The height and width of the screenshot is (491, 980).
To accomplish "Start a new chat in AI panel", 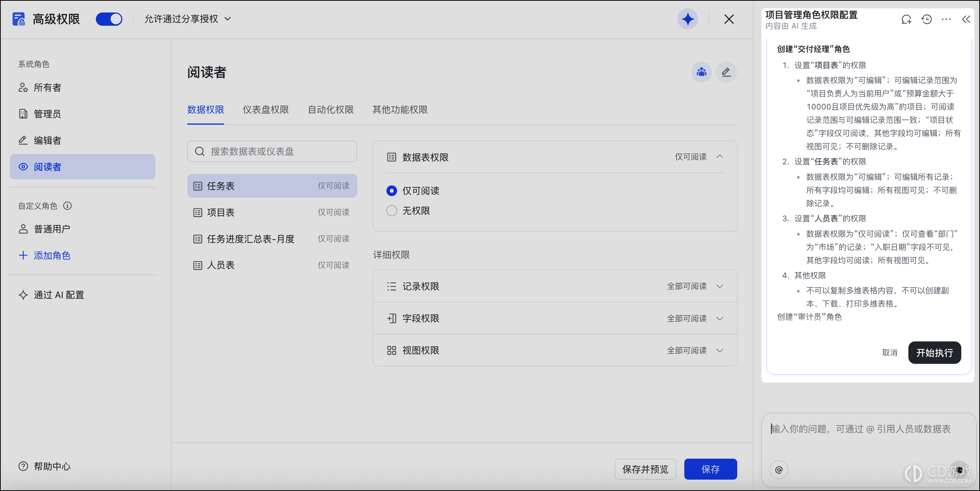I will (x=907, y=19).
